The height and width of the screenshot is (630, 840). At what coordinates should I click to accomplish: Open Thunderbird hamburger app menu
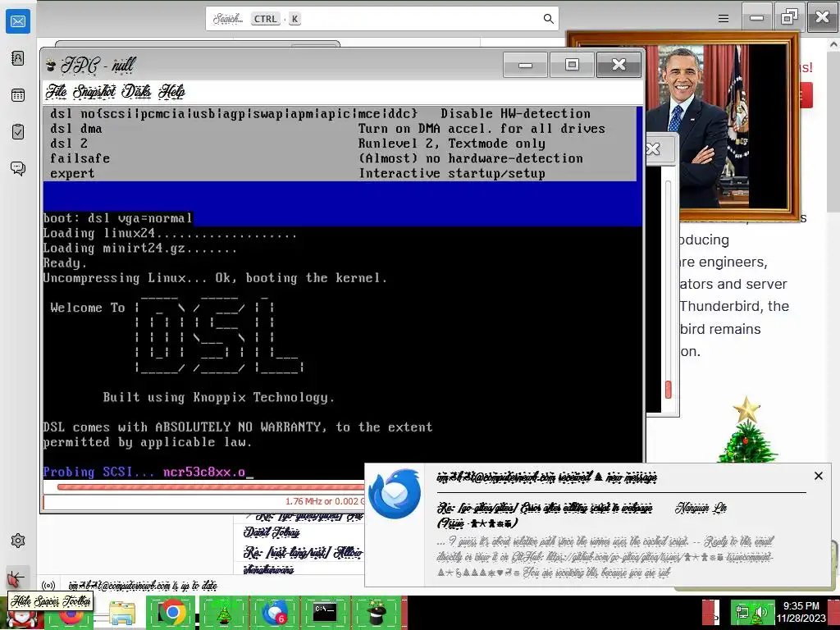click(724, 19)
